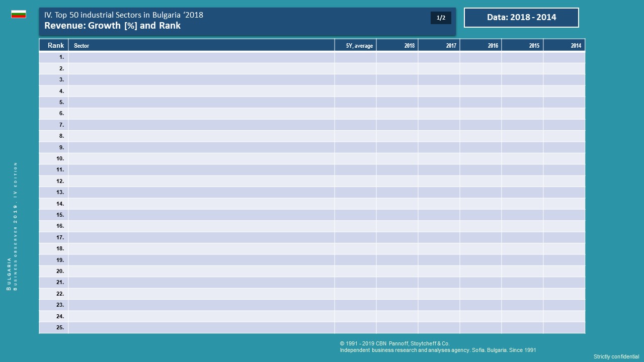Click rank number 6.
644x362 pixels.
[x=61, y=114]
